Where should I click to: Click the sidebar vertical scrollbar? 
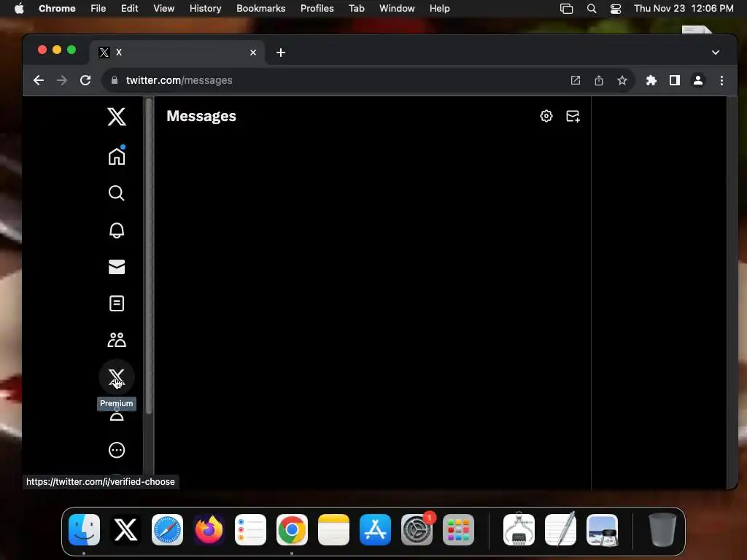[149, 256]
